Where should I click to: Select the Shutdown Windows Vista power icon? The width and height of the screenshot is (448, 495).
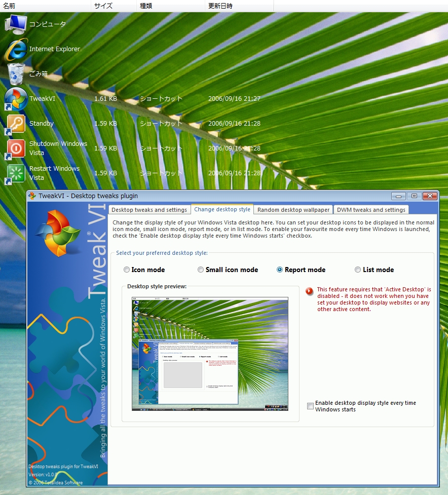16,148
